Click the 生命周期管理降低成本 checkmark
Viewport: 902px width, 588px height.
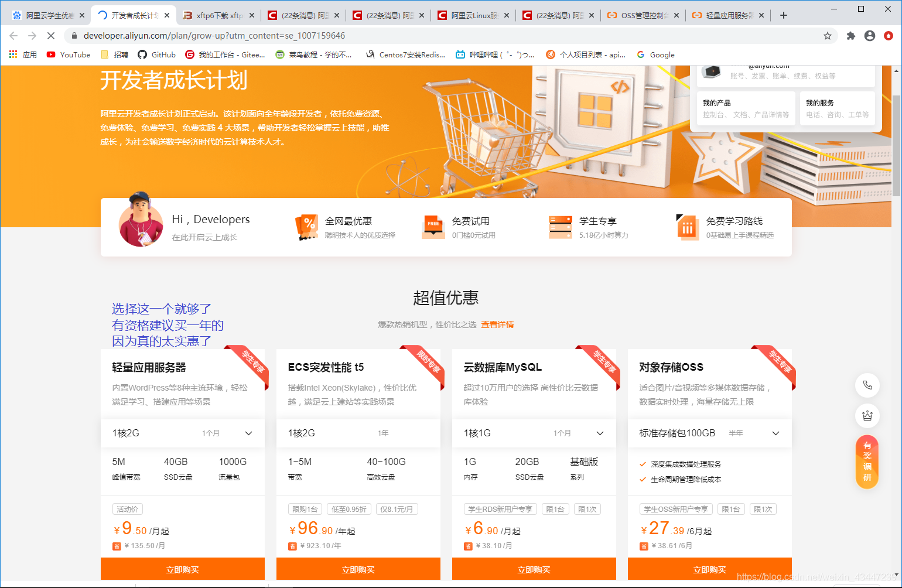(x=643, y=478)
